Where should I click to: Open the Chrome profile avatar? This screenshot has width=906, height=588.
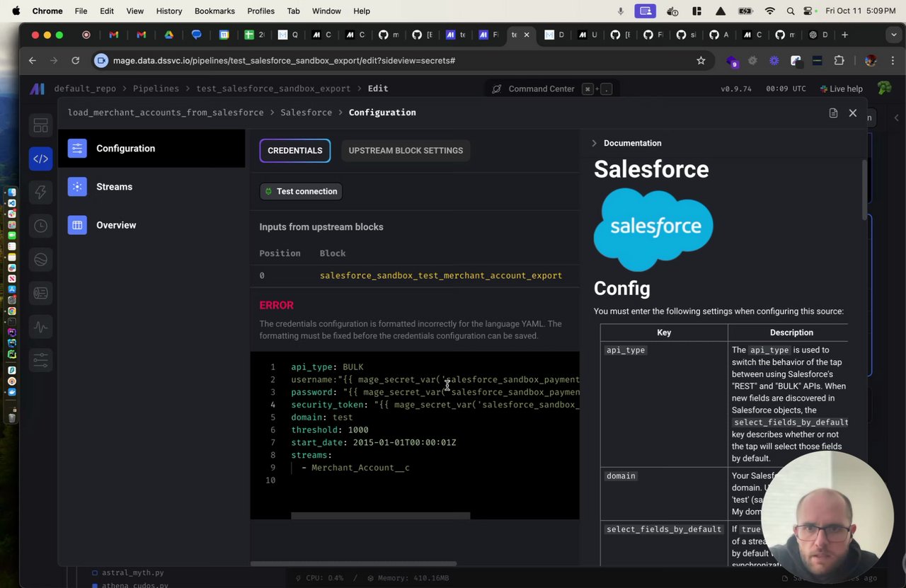coord(871,61)
